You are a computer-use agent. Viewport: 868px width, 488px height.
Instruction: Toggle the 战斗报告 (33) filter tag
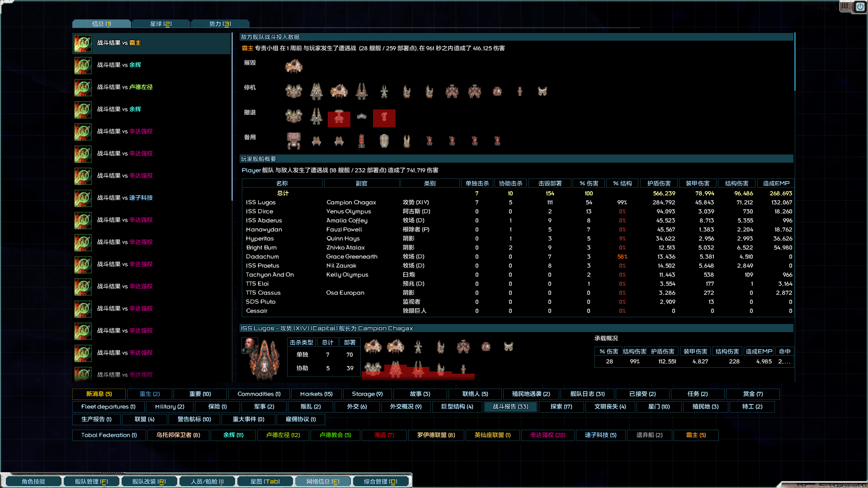tap(510, 407)
